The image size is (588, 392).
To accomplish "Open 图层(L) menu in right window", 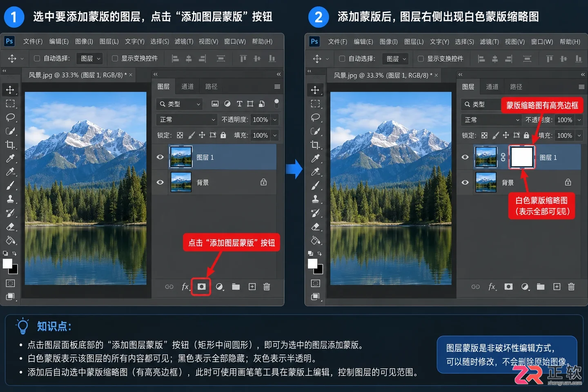I will [414, 42].
